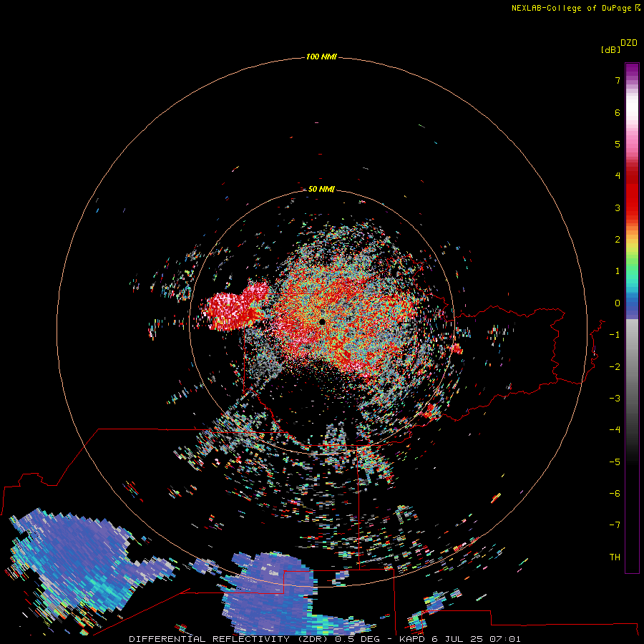Viewport: 644px width, 644px height.
Task: Click the -2 value on the color scale
Action: (x=615, y=367)
